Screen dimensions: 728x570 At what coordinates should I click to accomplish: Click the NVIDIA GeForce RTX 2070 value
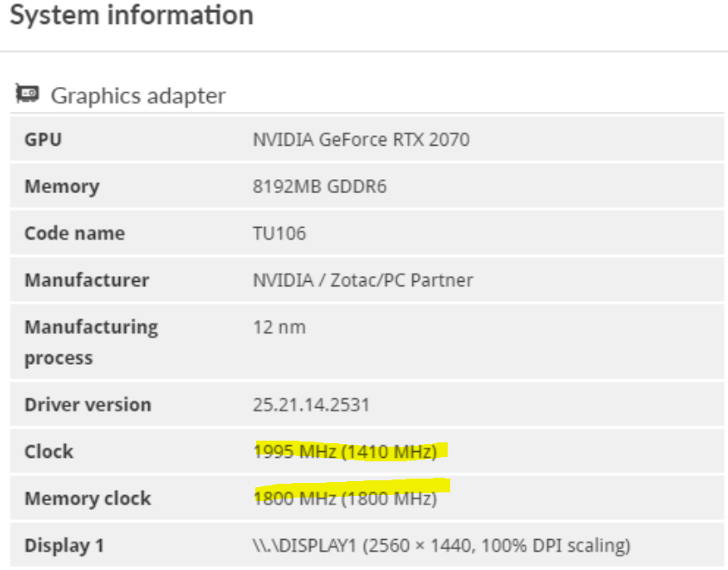[361, 139]
